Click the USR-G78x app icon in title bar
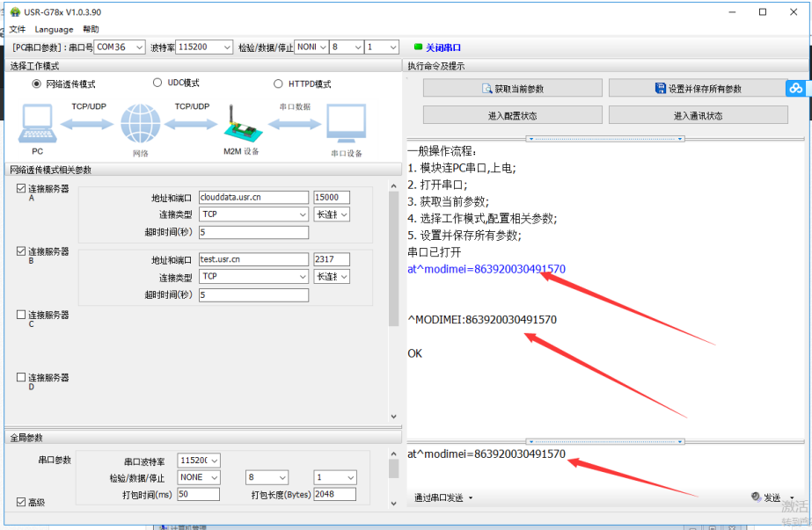Screen dimensions: 812x530 (x=15, y=12)
